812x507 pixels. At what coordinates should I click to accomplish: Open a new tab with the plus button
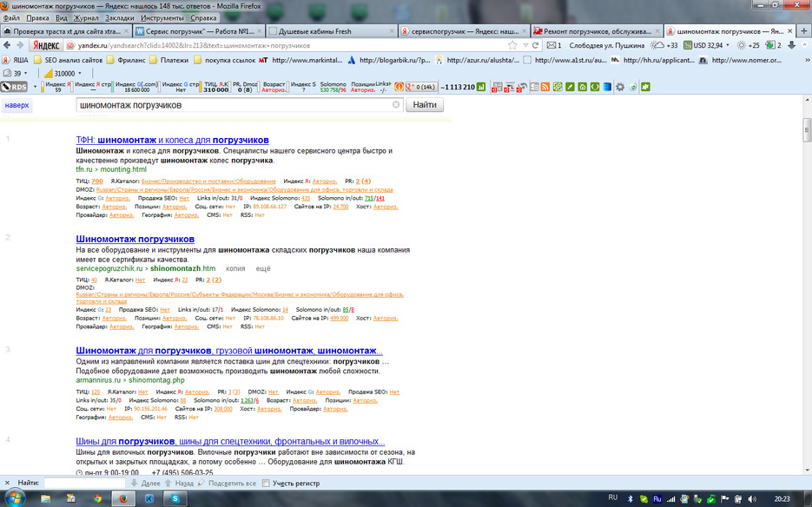pyautogui.click(x=803, y=31)
